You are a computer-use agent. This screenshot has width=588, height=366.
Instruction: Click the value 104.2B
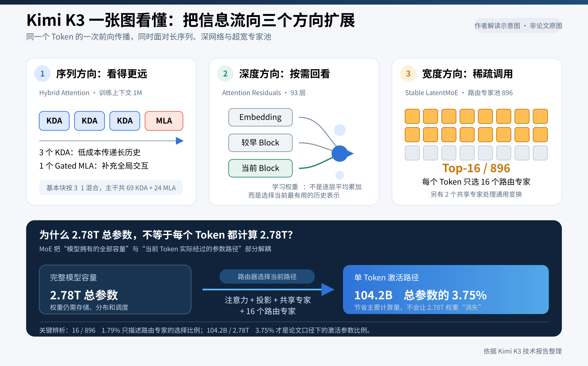[373, 295]
